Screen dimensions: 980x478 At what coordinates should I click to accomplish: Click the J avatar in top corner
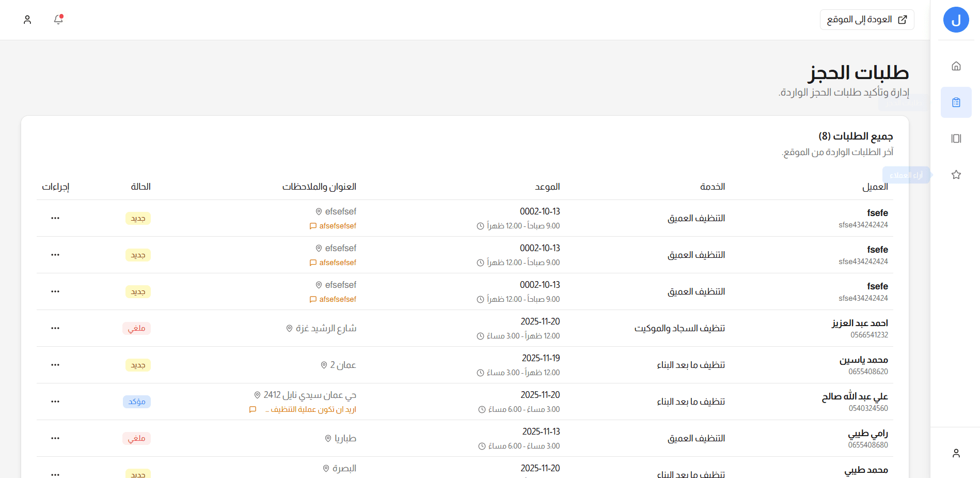pos(956,20)
